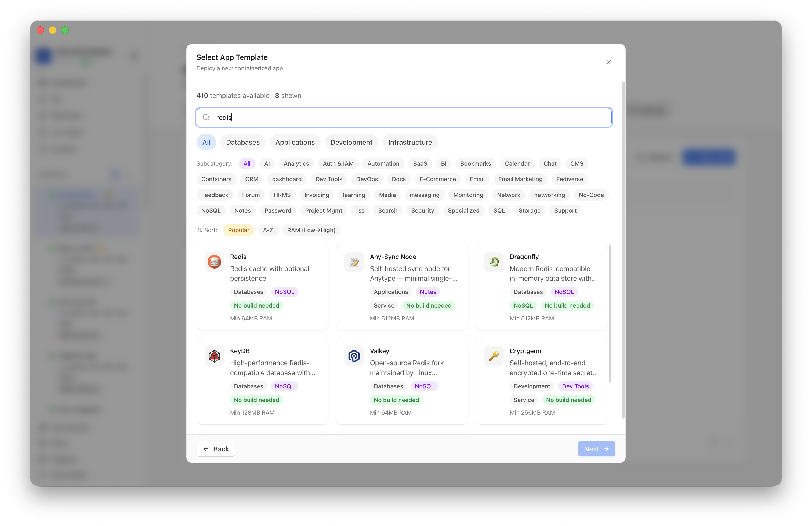The height and width of the screenshot is (526, 812).
Task: Click the dialog's outer scrollbar
Action: [x=623, y=251]
